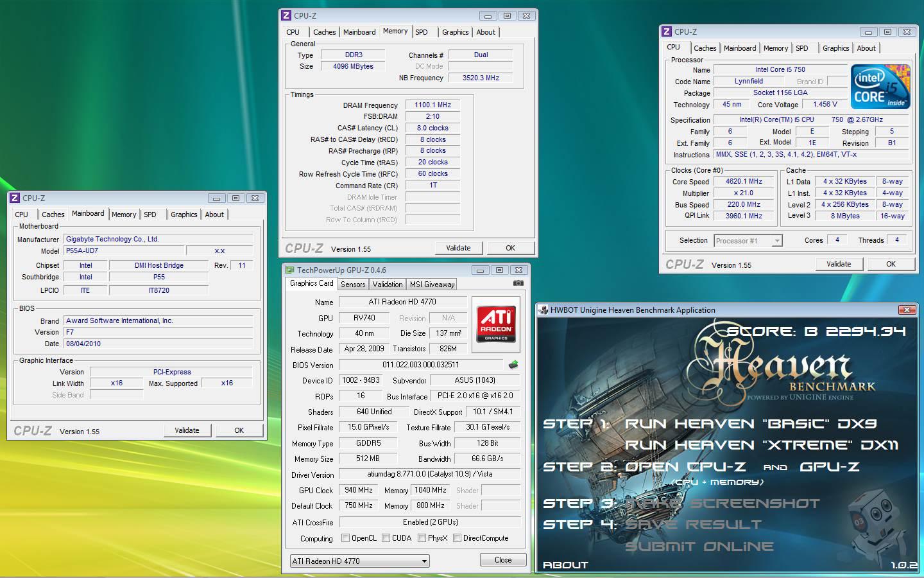This screenshot has width=924, height=578.
Task: Click the mainboard Model field P55A-UD7
Action: click(x=124, y=251)
